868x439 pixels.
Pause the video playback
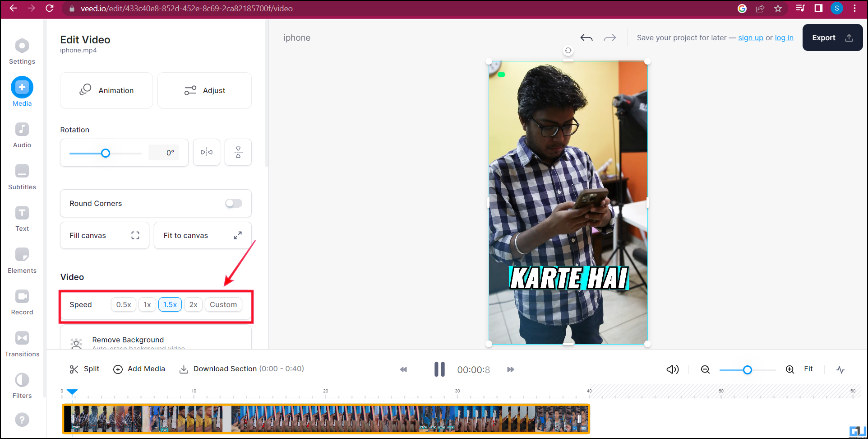[x=439, y=369]
